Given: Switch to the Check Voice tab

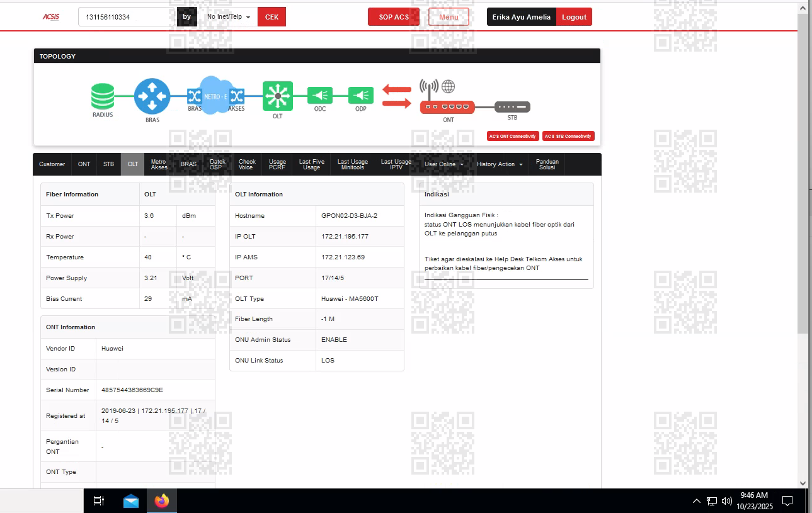Looking at the screenshot, I should (x=247, y=164).
